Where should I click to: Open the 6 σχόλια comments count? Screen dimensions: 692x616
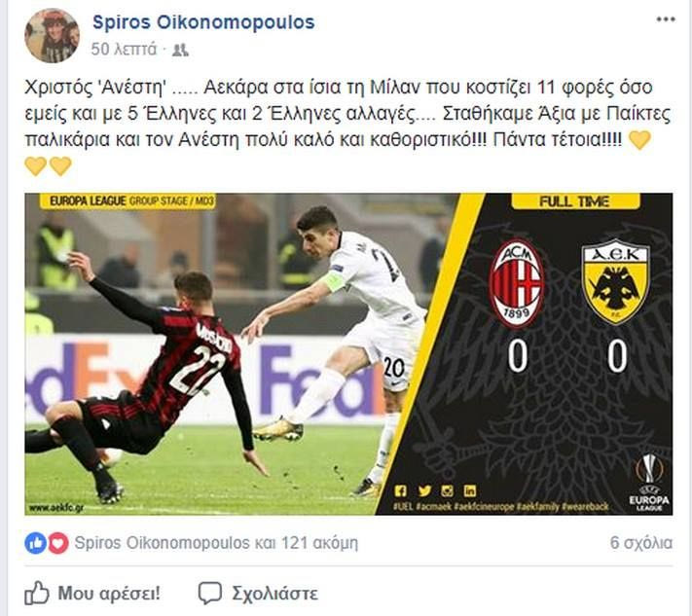coord(641,543)
